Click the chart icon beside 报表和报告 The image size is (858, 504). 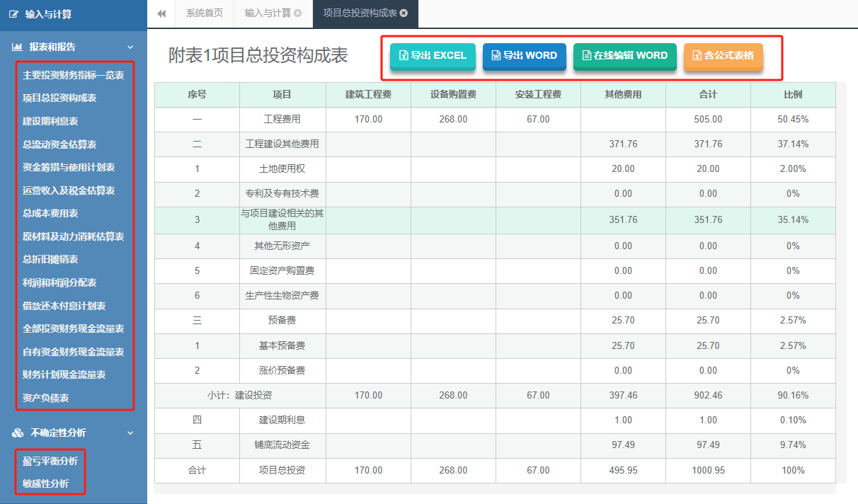click(16, 47)
